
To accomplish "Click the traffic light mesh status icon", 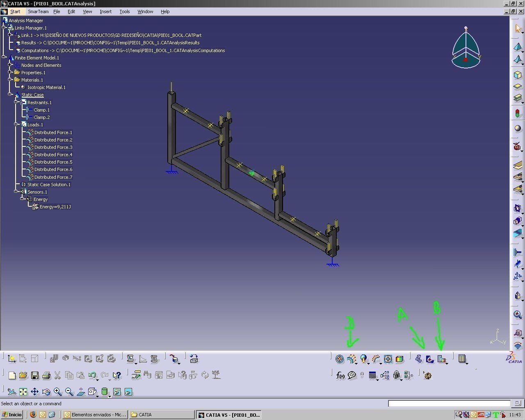I will click(518, 113).
